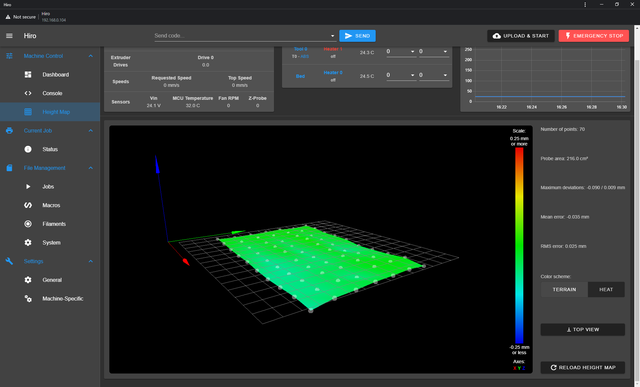Click the Bed heater link
This screenshot has height=387, width=640.
(300, 76)
